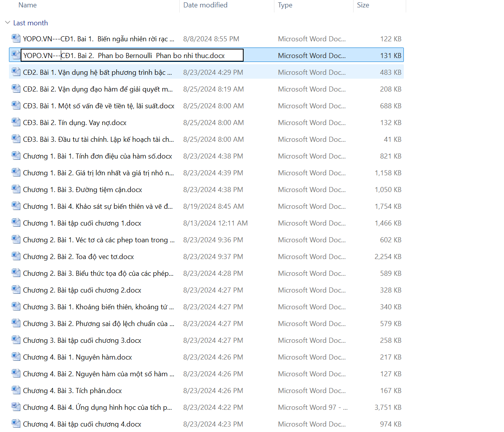Sort files by the Name column header

coord(28,5)
